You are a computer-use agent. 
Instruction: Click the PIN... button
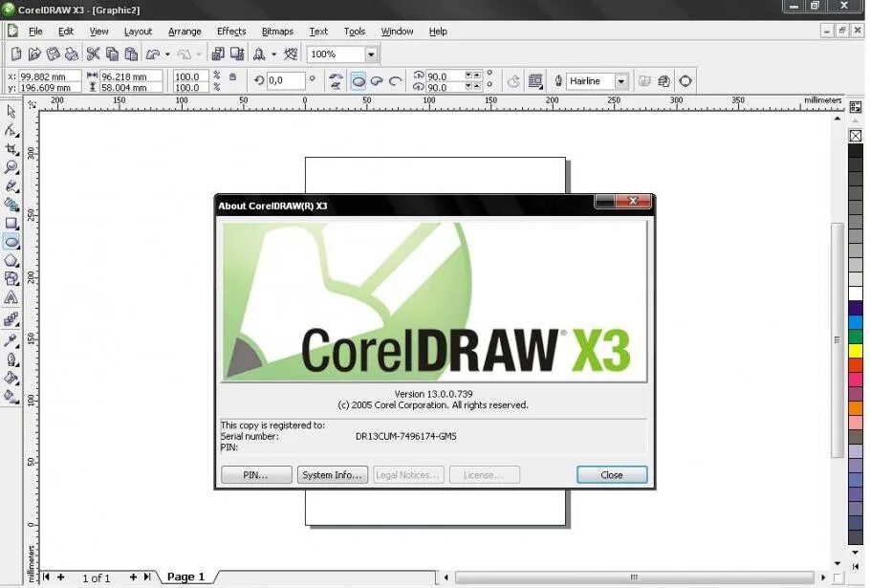point(256,475)
